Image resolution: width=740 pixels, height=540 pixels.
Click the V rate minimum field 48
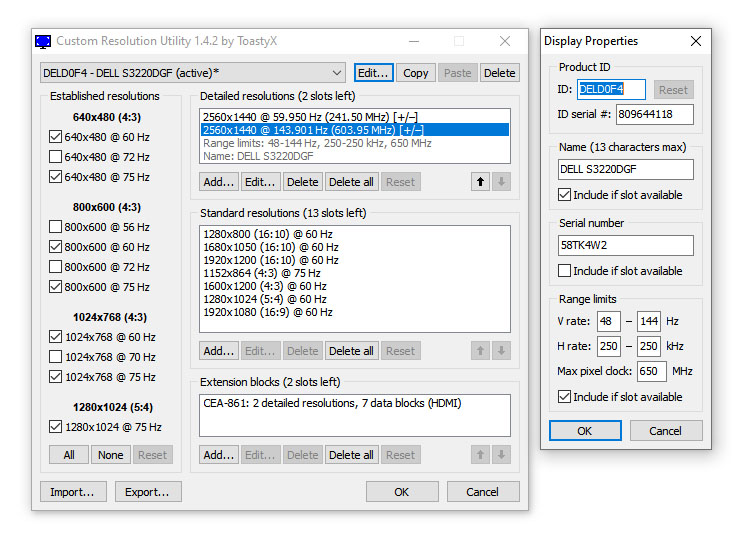pos(608,321)
